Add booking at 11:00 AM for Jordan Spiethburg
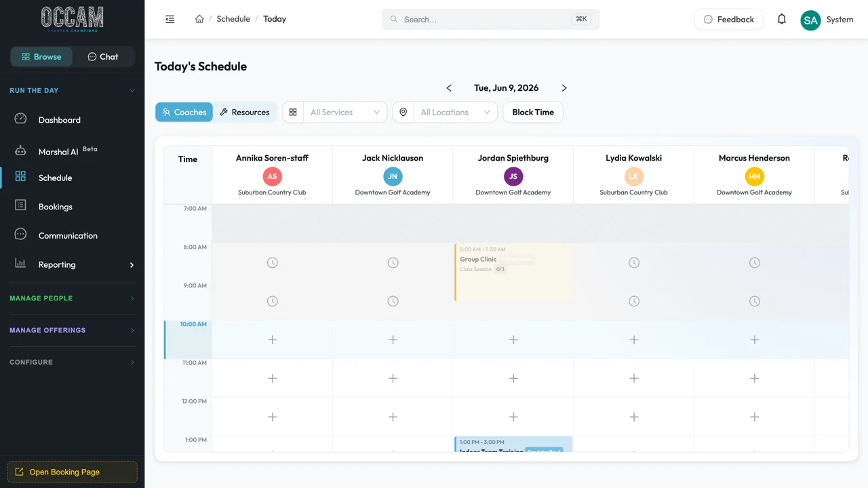868x488 pixels. tap(513, 378)
